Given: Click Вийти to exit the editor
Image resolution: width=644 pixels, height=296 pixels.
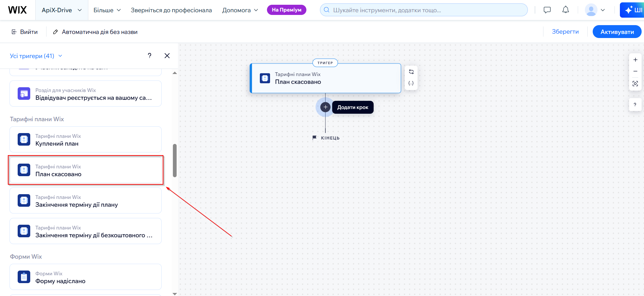Looking at the screenshot, I should 24,32.
